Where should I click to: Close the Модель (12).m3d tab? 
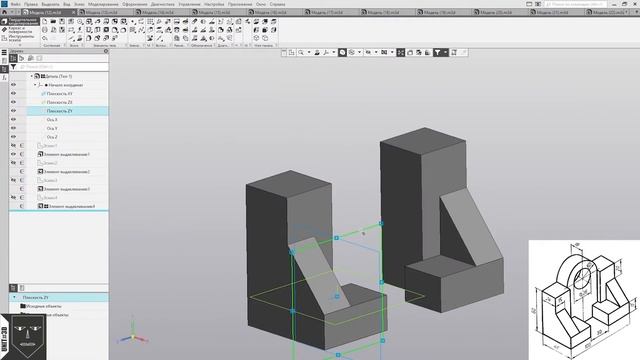pyautogui.click(x=74, y=13)
